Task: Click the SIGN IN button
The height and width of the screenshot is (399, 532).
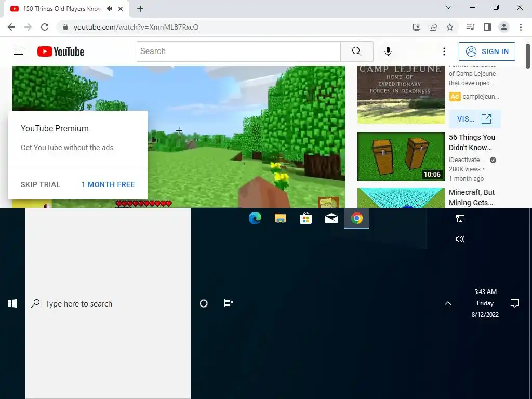Action: point(487,51)
